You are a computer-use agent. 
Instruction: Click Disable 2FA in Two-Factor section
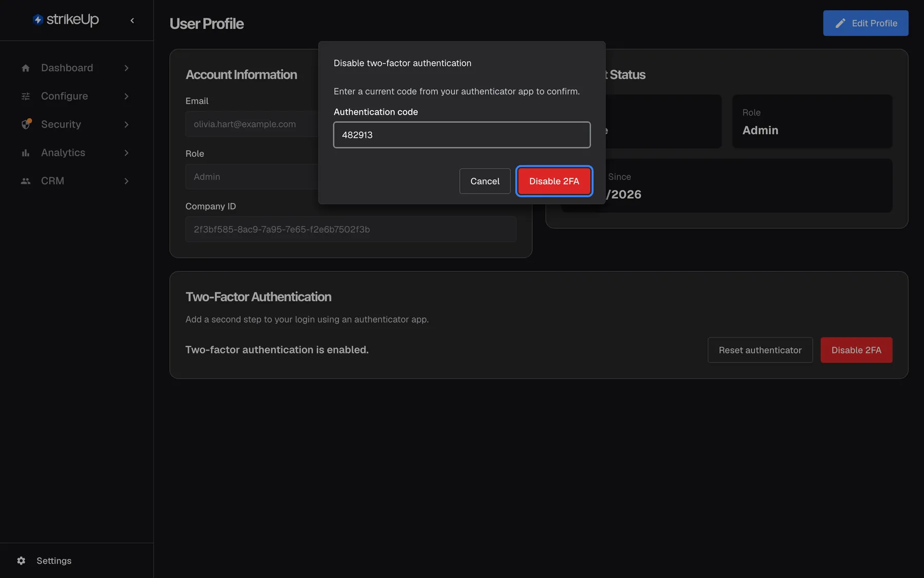click(x=856, y=350)
